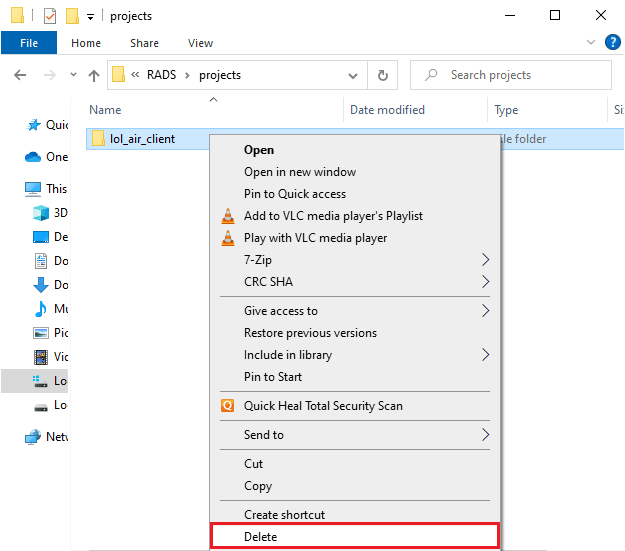Viewport: 625px width, 551px height.
Task: Open Pictures in the navigation pane
Action: click(51, 333)
